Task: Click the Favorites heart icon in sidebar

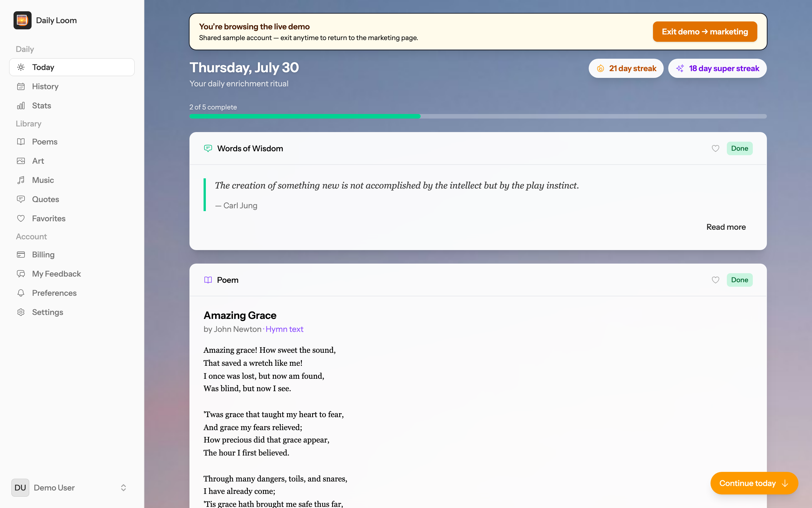Action: click(21, 218)
